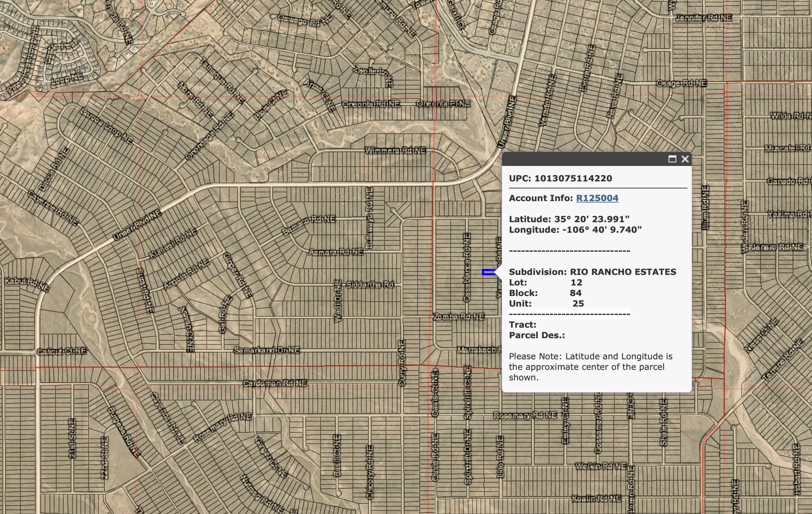Click the RIO RANCHO ESTATES subdivision text
Viewport: 812px width, 514px height.
click(x=623, y=272)
